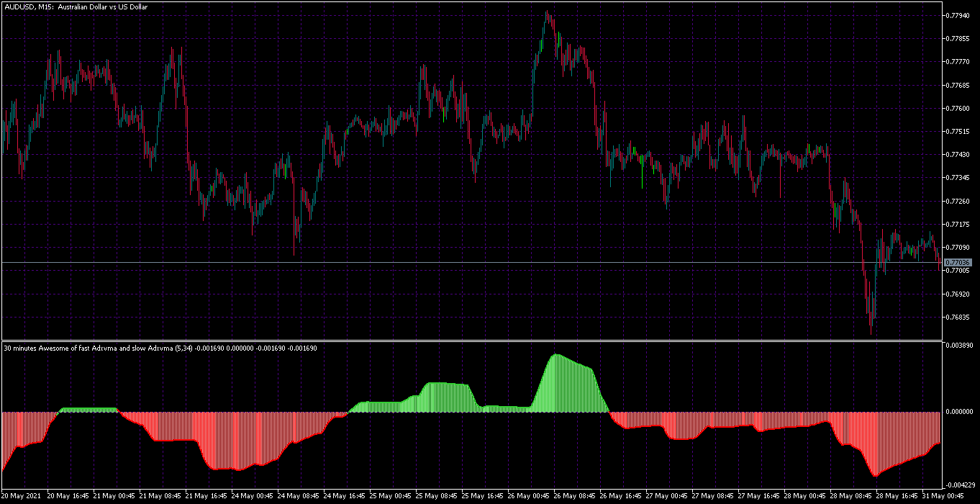Click the 0.76835 price scale label
The image size is (980, 504).
tap(958, 317)
